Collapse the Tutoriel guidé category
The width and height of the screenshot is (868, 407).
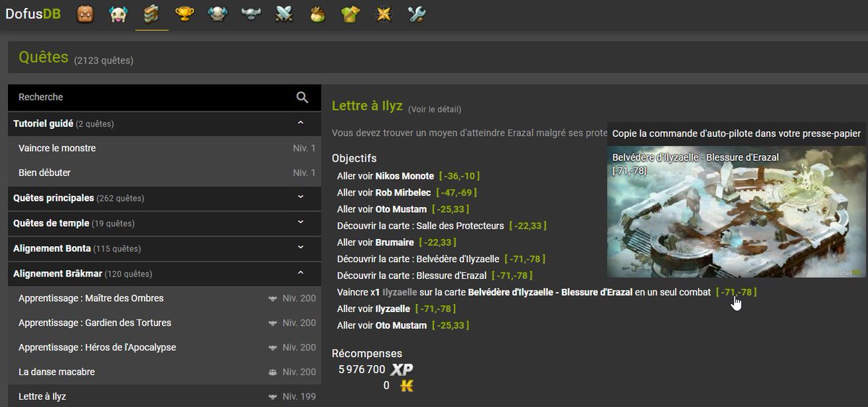164,124
